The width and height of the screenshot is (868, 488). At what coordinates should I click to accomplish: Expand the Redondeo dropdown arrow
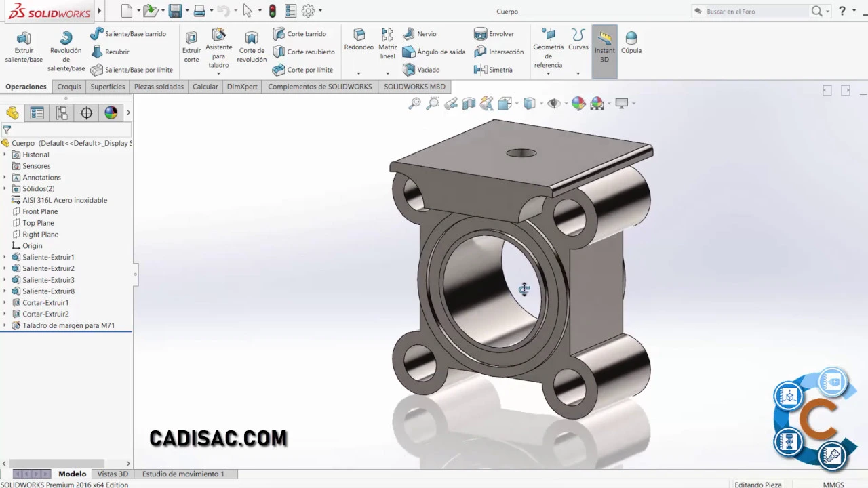[x=359, y=73]
